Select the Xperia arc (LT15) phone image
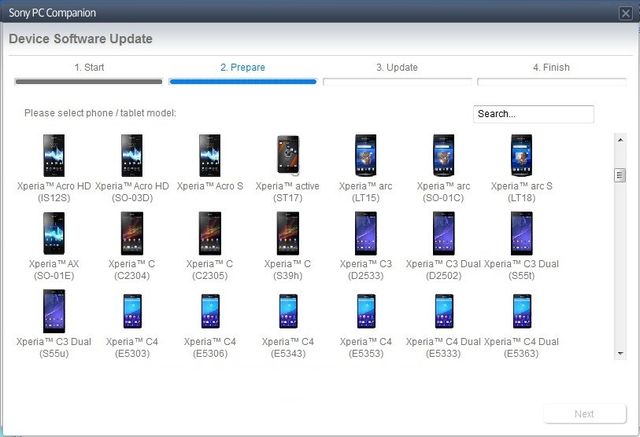The height and width of the screenshot is (437, 640). (x=366, y=155)
